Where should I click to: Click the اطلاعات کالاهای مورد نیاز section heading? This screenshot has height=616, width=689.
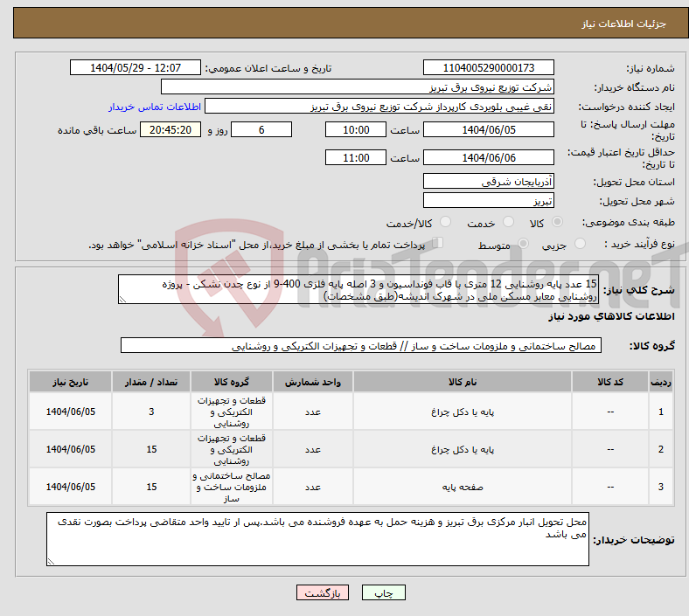point(611,316)
